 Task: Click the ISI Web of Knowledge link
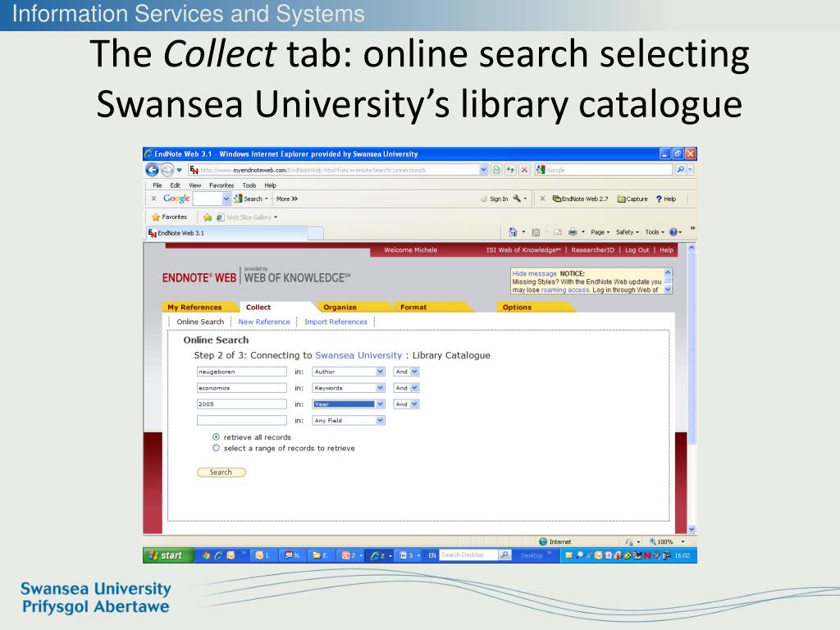(x=523, y=250)
